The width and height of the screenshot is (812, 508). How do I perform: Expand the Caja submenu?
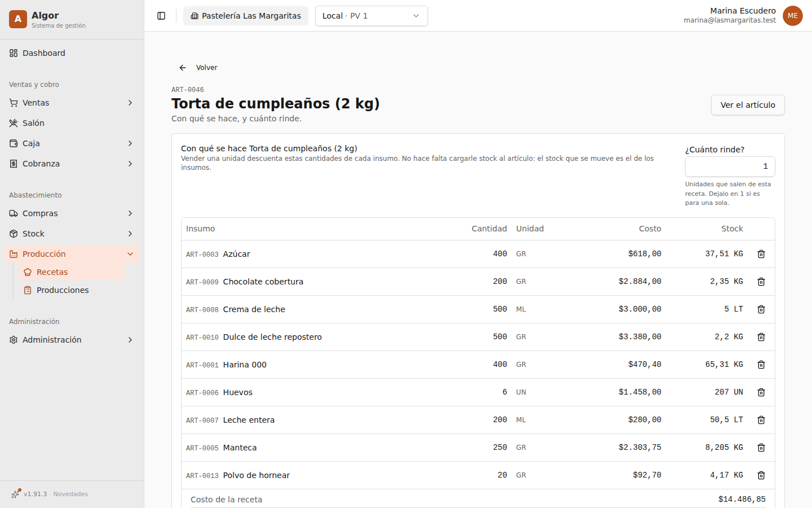(x=72, y=143)
